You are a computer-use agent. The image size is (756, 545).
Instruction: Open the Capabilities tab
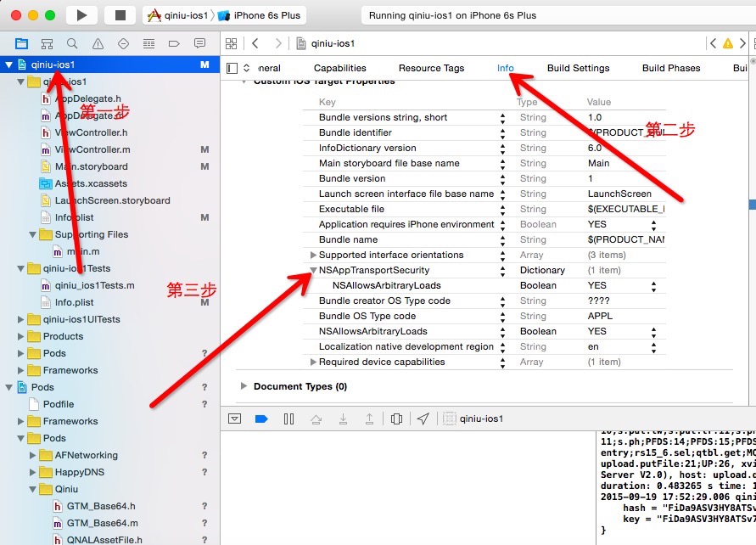pyautogui.click(x=340, y=68)
